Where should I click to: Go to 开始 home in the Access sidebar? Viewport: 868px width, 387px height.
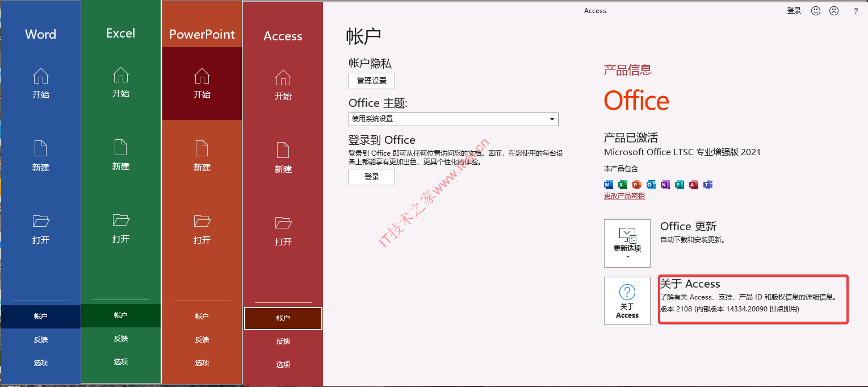pyautogui.click(x=283, y=85)
